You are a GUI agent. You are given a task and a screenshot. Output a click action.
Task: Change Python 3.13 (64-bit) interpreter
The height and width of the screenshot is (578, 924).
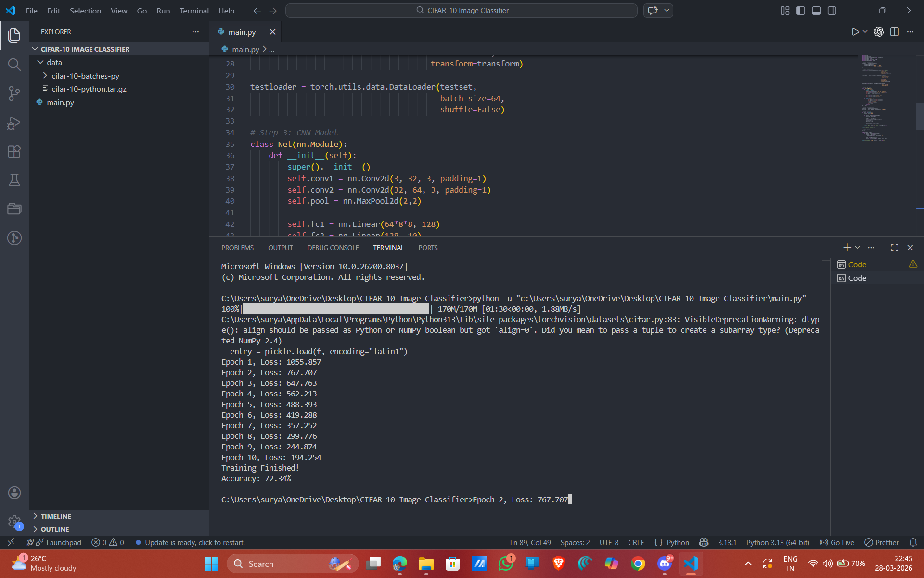click(778, 542)
